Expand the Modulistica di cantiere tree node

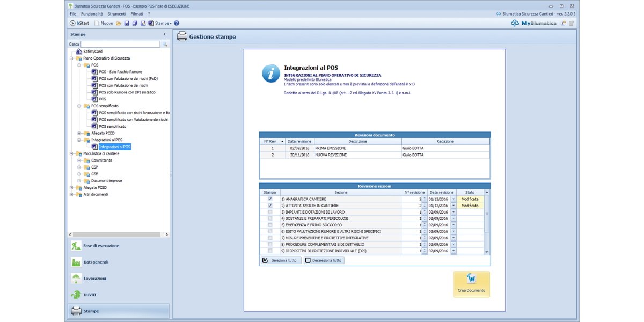(71, 153)
